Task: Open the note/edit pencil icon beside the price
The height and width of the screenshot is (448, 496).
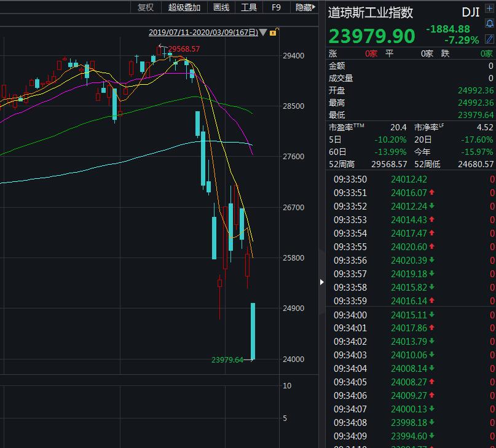Action: 489,38
